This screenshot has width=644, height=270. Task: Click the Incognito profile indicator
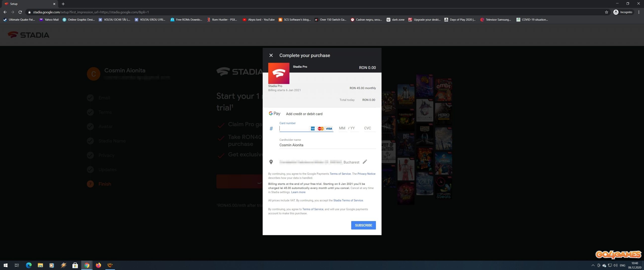[x=623, y=12]
